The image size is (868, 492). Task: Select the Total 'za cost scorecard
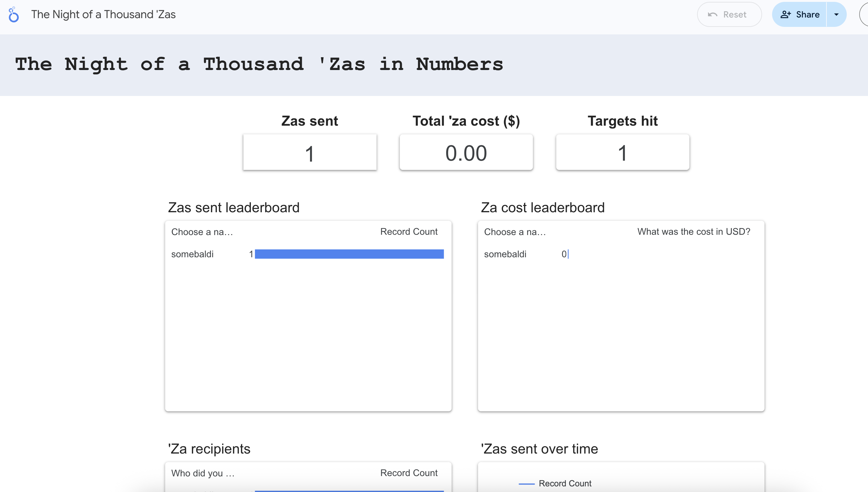[x=466, y=153]
